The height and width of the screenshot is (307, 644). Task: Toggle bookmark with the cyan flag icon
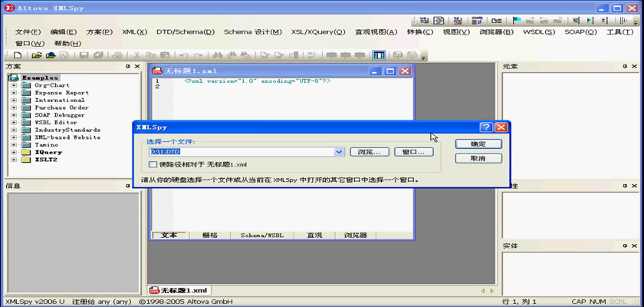(x=516, y=20)
